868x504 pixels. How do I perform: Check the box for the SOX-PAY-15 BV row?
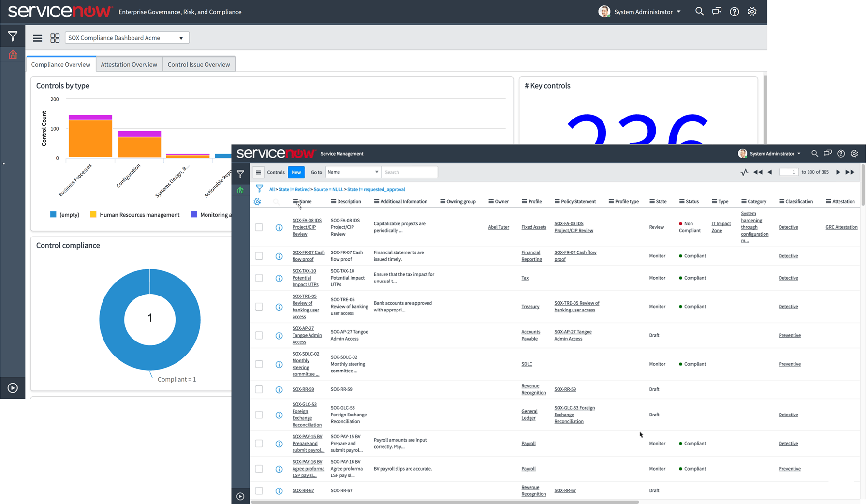pyautogui.click(x=259, y=444)
